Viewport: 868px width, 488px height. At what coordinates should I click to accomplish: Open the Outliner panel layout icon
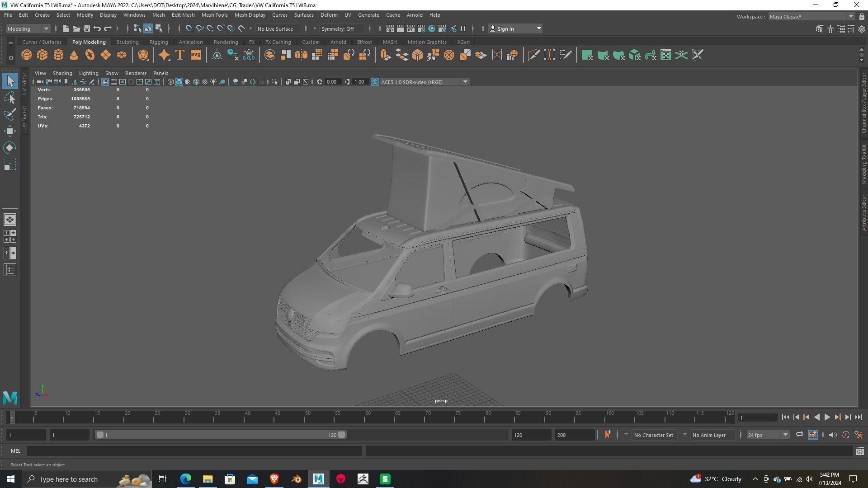click(x=10, y=270)
